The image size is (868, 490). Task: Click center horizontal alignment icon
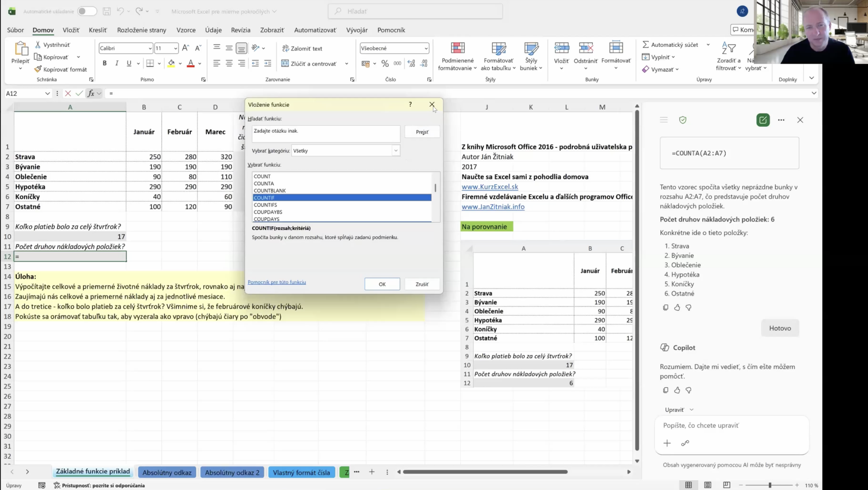click(x=229, y=63)
